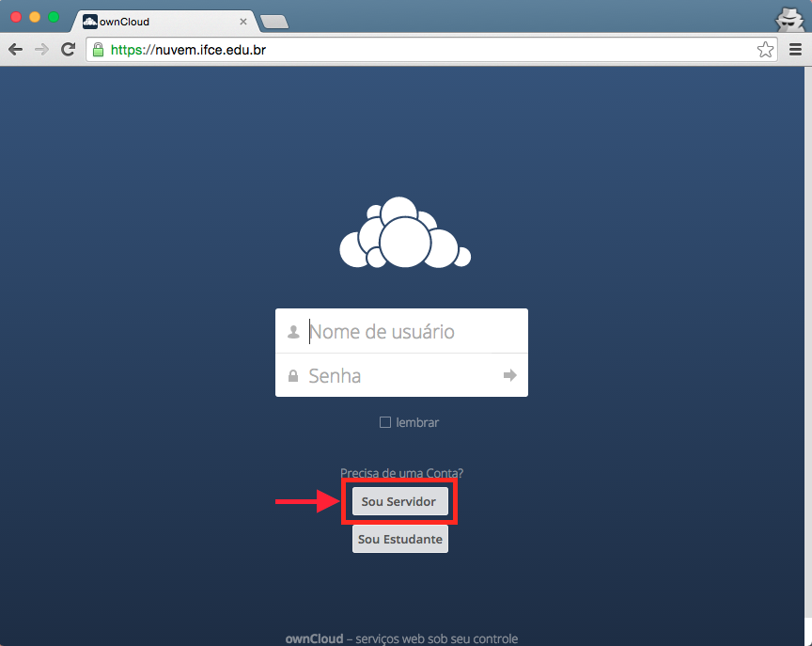
Task: Click the ownCloud footer link
Action: coord(314,638)
